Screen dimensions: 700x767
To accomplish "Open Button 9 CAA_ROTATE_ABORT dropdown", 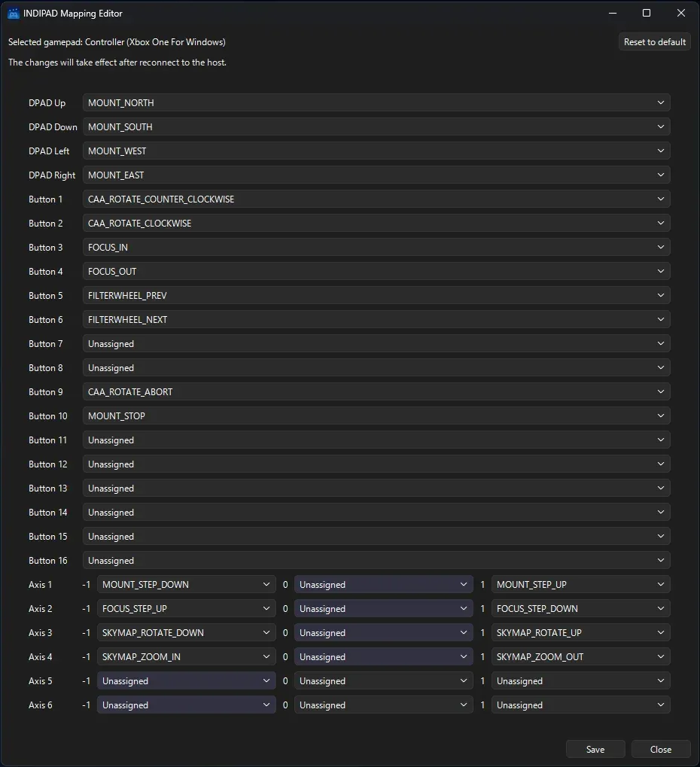I will pos(376,392).
